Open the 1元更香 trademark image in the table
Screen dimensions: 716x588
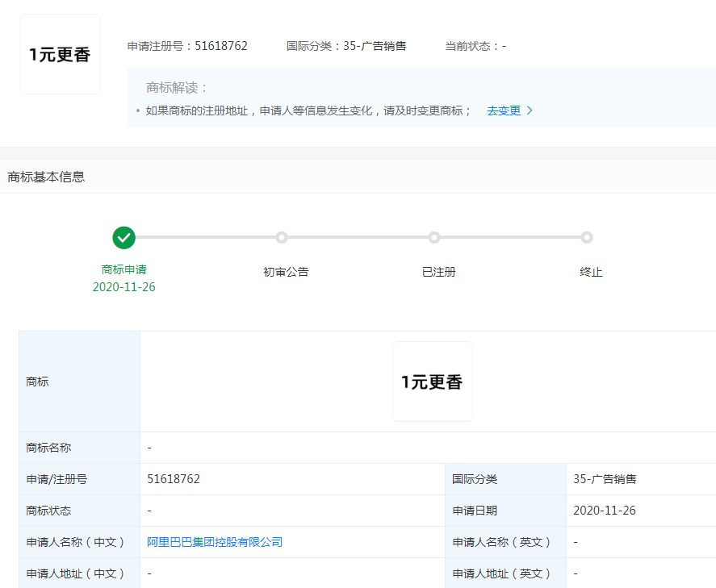433,381
